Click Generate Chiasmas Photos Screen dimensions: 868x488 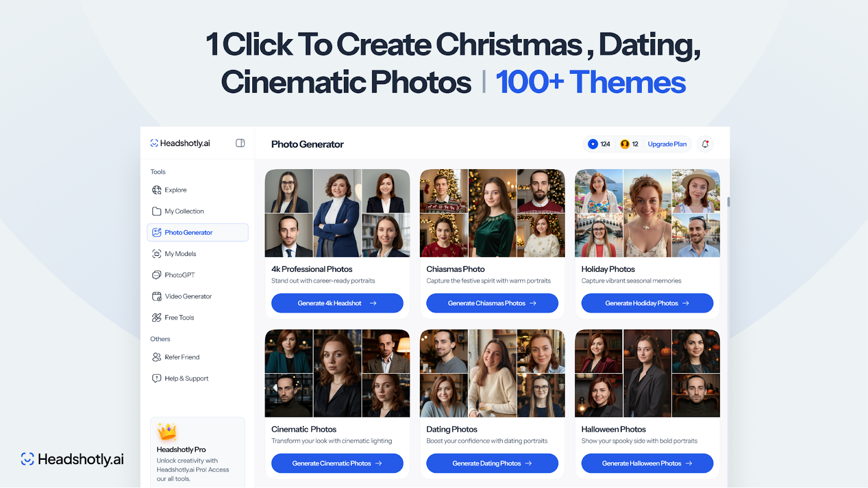[x=492, y=303]
